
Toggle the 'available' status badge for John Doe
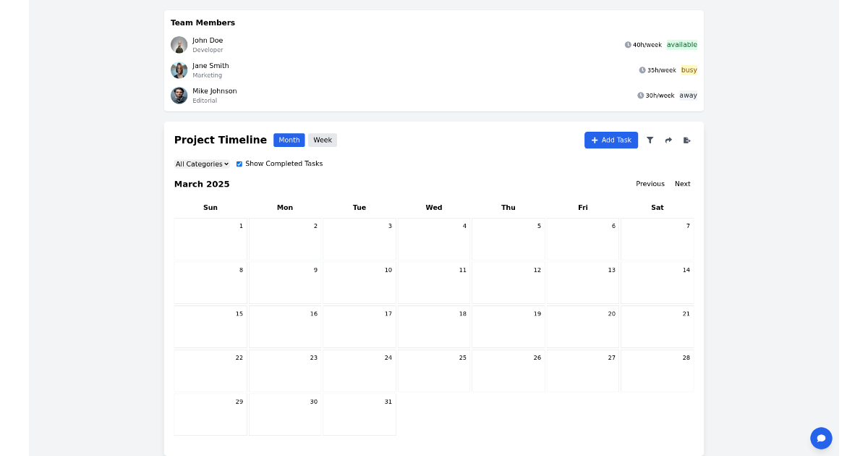[682, 44]
